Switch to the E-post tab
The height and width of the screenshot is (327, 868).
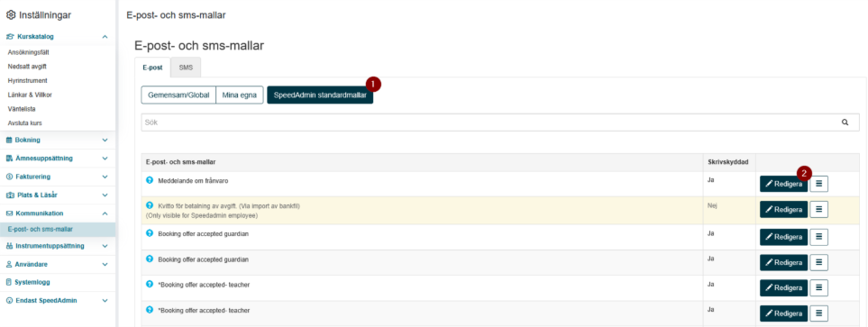pos(152,67)
